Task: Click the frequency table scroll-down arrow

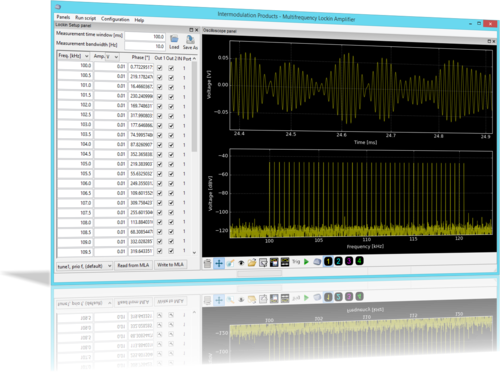Action: pos(194,253)
